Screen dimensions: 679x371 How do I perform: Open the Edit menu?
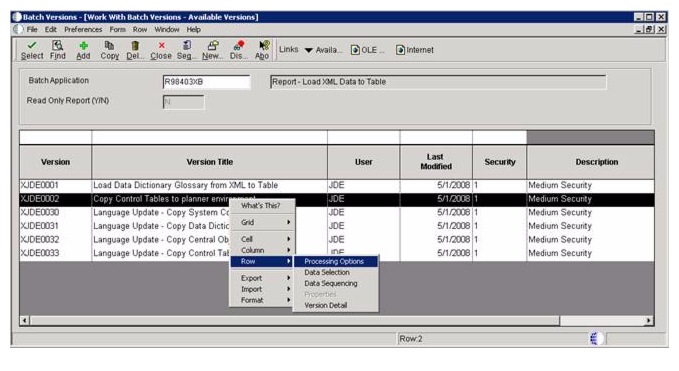point(51,29)
